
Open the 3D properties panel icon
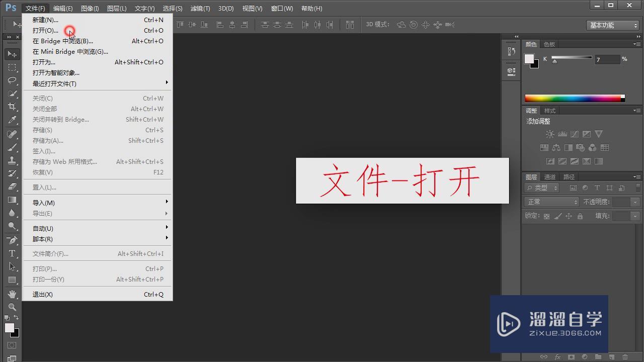click(512, 71)
